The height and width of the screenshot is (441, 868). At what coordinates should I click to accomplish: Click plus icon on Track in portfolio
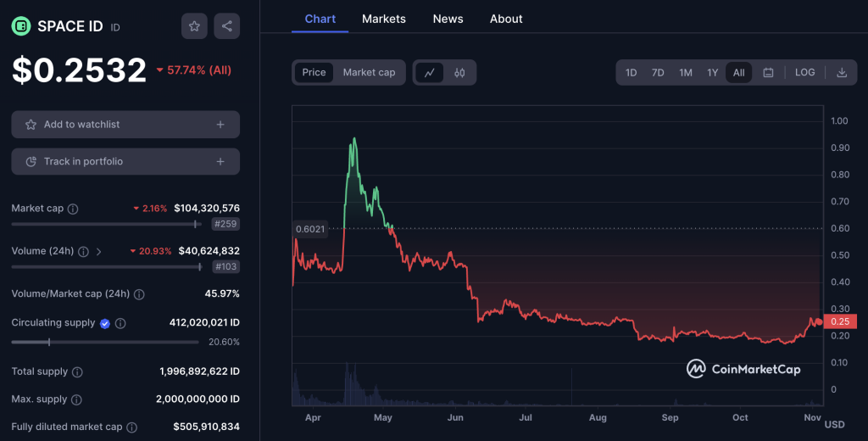[220, 162]
